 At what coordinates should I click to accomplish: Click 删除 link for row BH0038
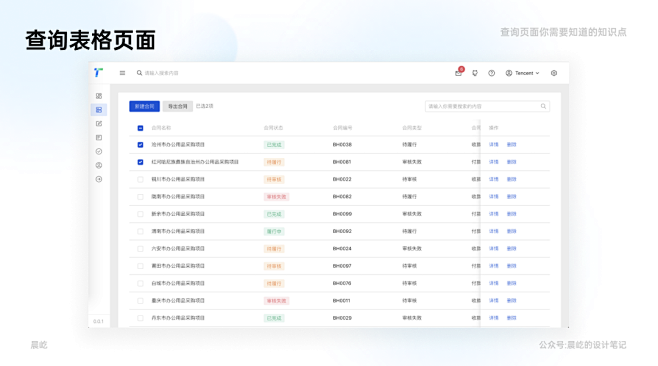tap(512, 144)
